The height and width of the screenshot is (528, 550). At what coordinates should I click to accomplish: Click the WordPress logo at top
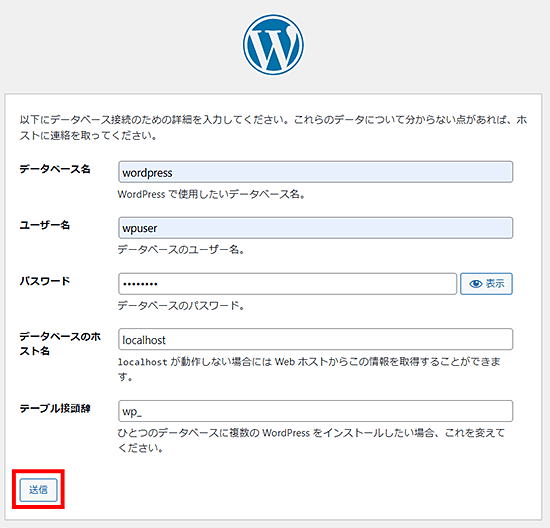point(273,45)
